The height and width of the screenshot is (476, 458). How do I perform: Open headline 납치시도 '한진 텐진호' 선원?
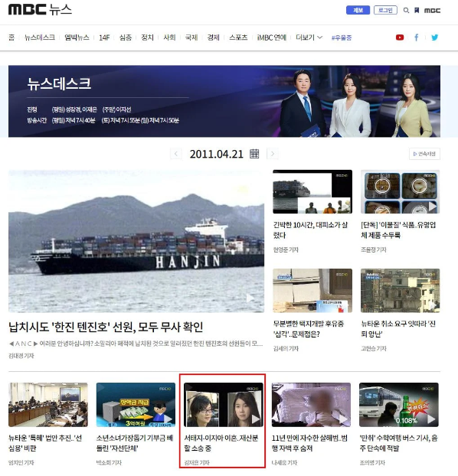point(106,327)
